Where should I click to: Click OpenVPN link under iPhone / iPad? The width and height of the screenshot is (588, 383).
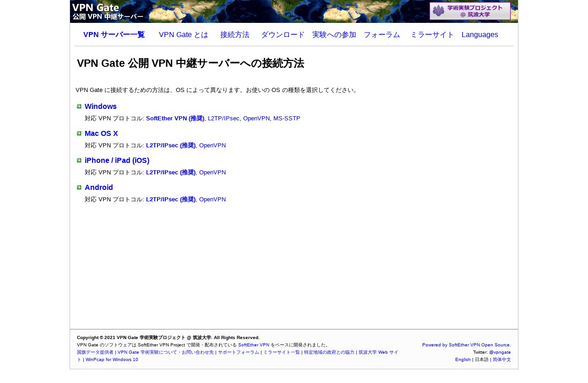(212, 173)
